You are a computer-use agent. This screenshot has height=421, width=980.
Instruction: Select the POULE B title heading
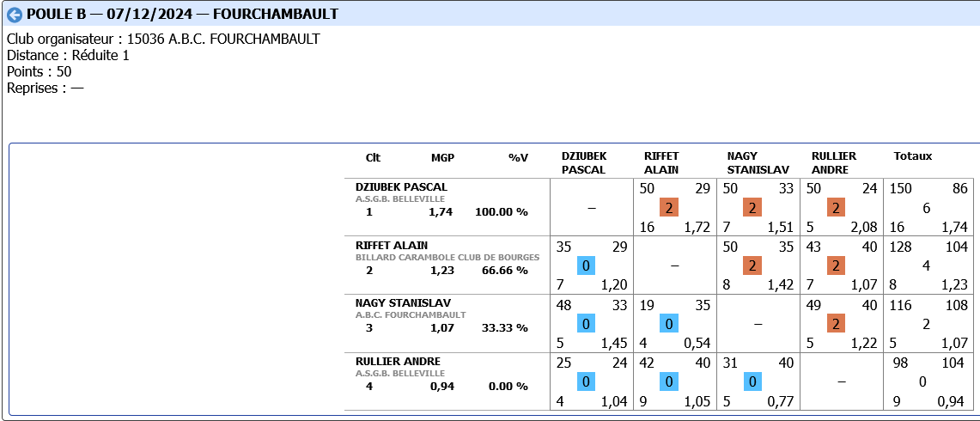tap(182, 15)
